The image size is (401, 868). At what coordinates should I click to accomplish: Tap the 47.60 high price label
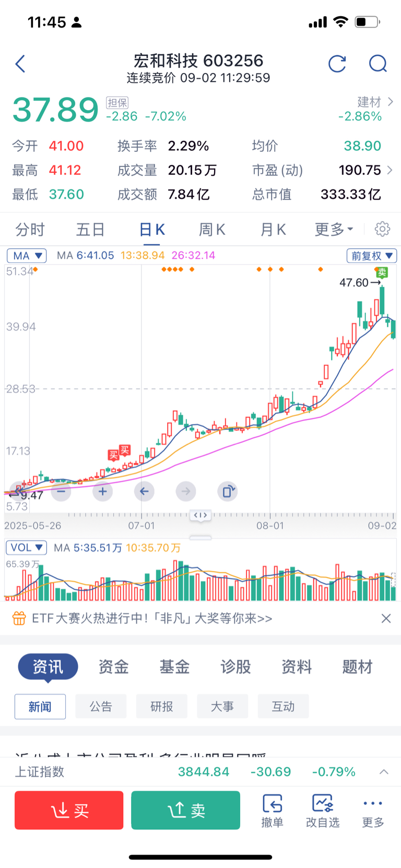354,282
